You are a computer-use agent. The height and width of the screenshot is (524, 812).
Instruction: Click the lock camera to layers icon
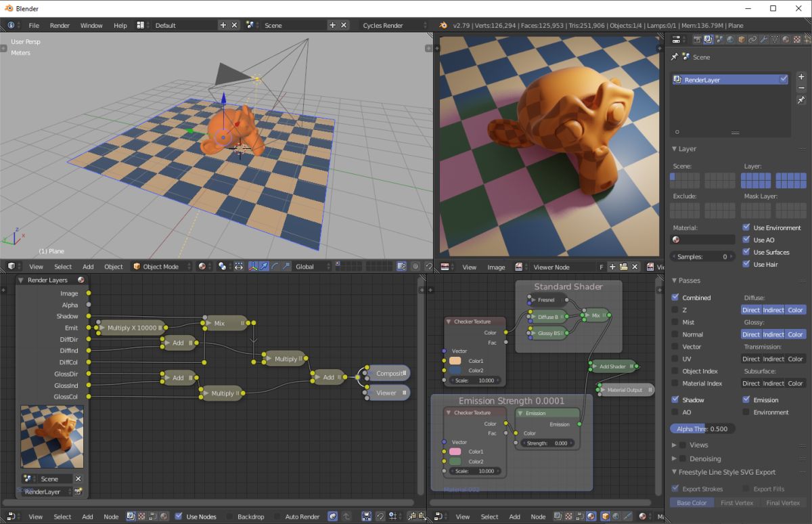click(x=401, y=266)
